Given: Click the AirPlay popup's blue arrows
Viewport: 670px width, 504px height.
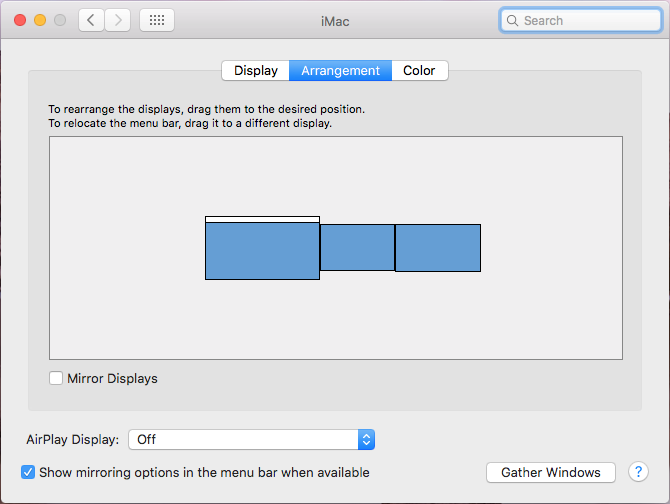Looking at the screenshot, I should (366, 440).
